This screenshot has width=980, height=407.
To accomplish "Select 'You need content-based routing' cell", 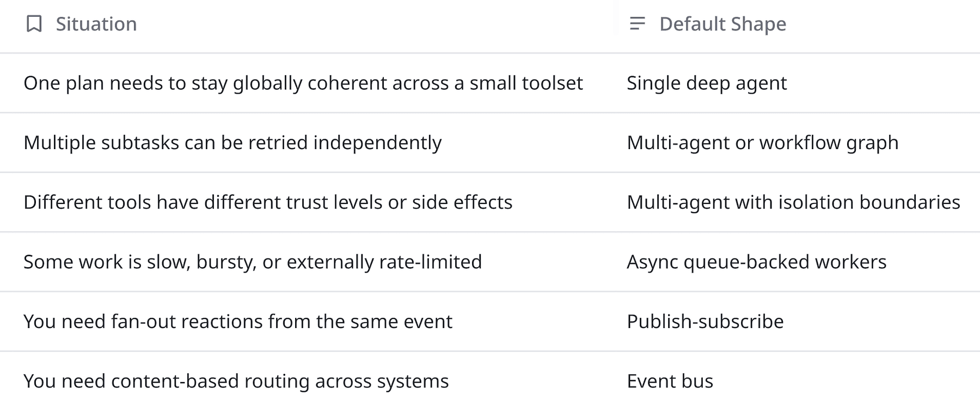I will tap(236, 381).
